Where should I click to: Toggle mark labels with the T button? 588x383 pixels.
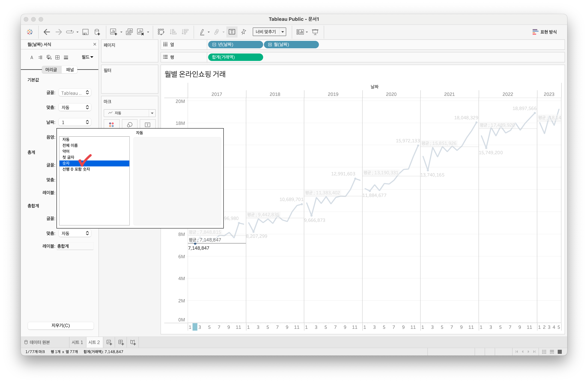(x=232, y=32)
